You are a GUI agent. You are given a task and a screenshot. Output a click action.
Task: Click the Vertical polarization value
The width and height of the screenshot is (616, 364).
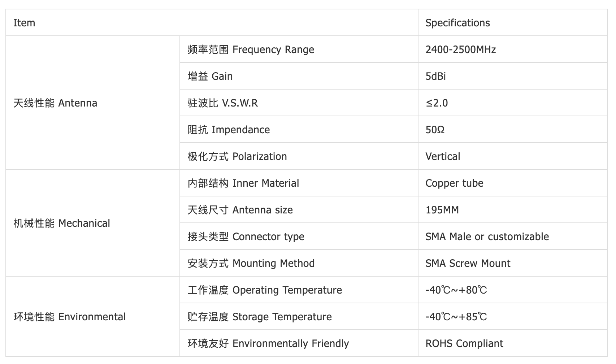point(443,156)
